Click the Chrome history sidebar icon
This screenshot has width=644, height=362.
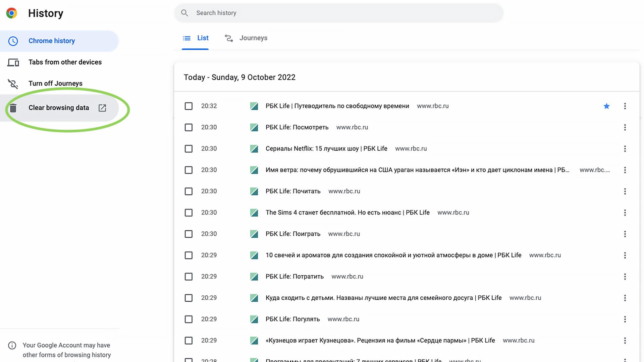click(x=13, y=41)
